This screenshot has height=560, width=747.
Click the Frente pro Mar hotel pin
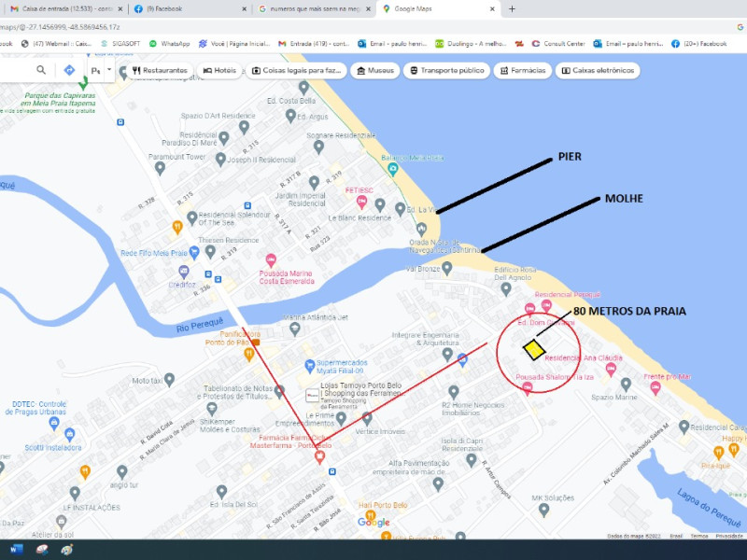655,388
